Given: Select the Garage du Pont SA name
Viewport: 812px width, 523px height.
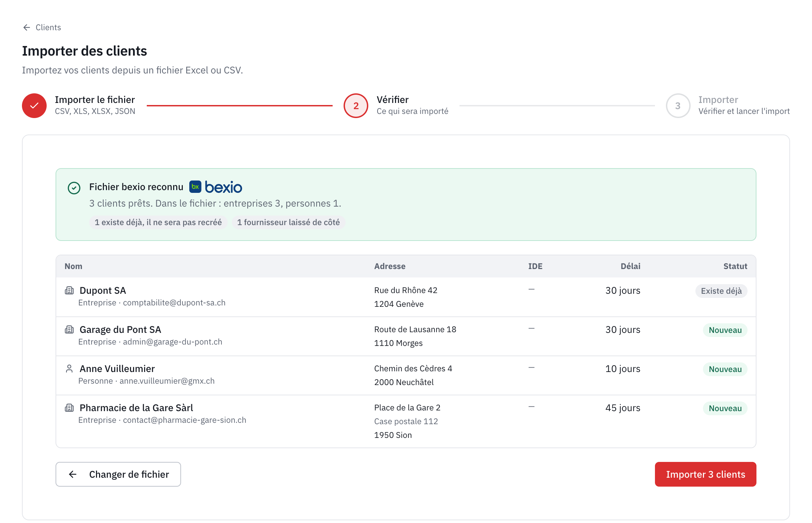Looking at the screenshot, I should pos(120,330).
